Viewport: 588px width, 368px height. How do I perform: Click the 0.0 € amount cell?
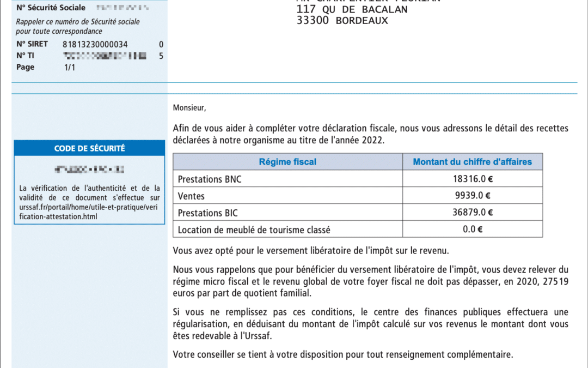[x=472, y=230]
